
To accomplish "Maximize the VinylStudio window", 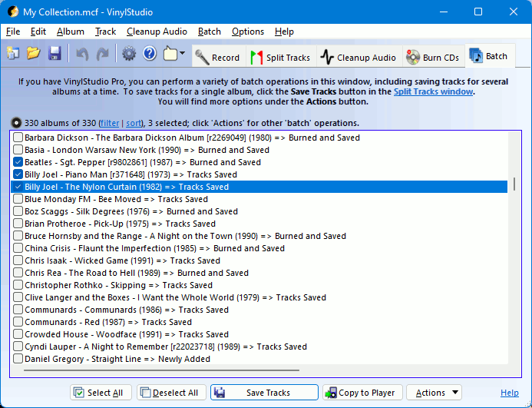I will [x=478, y=12].
